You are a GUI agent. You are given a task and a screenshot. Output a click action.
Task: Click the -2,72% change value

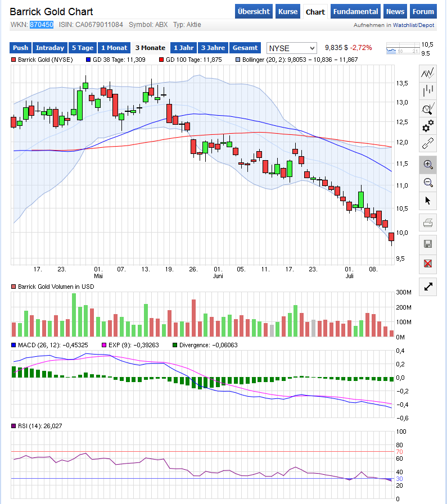click(x=361, y=48)
